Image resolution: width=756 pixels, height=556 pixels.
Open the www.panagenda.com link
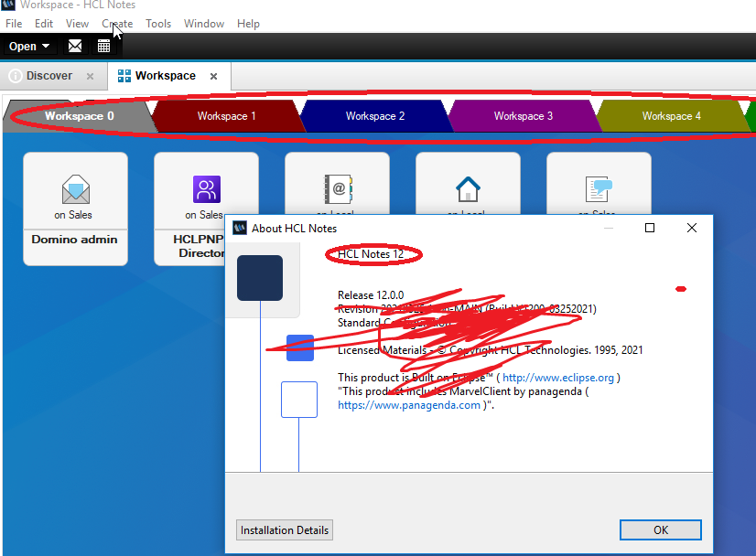pos(409,405)
